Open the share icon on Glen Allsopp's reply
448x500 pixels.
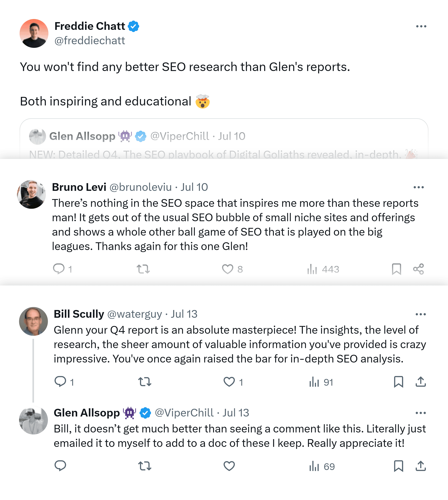pos(421,466)
